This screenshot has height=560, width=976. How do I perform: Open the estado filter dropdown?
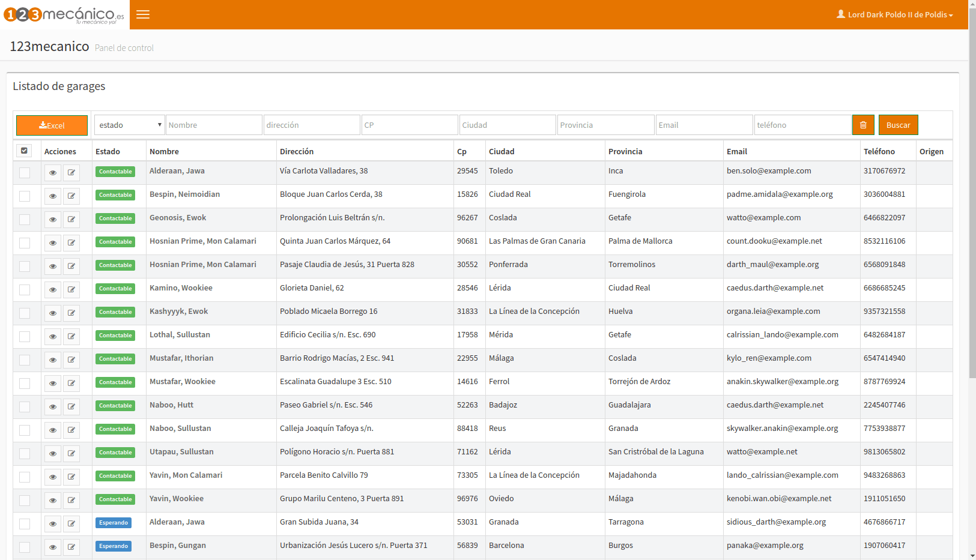(130, 125)
